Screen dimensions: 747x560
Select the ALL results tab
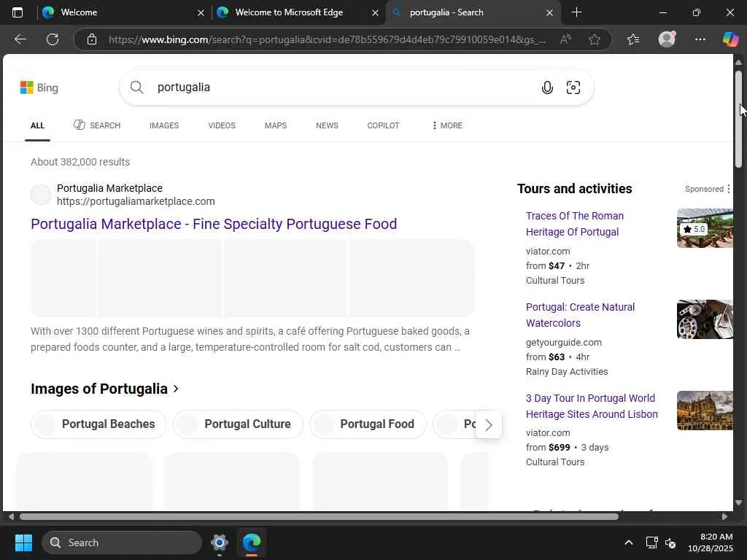coord(38,125)
